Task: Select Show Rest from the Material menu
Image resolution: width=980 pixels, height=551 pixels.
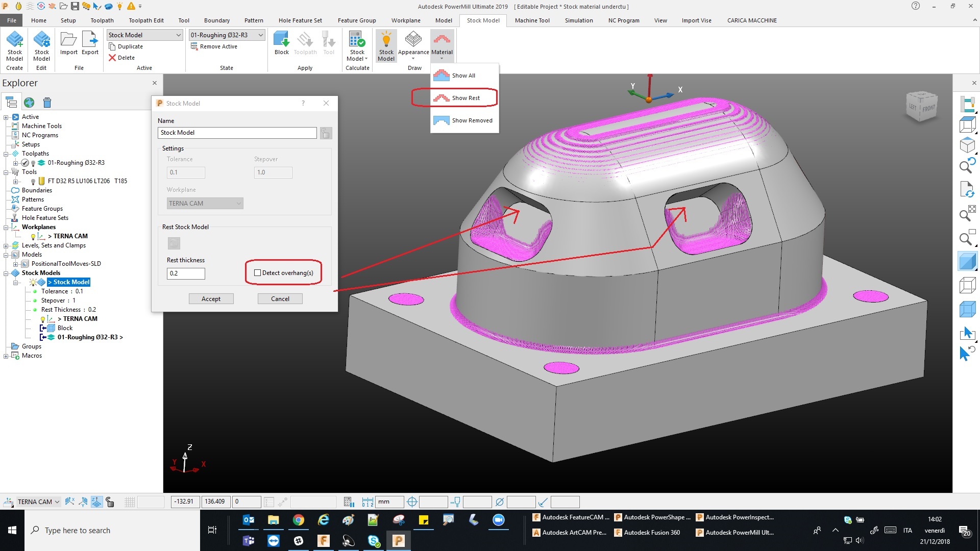Action: [464, 97]
